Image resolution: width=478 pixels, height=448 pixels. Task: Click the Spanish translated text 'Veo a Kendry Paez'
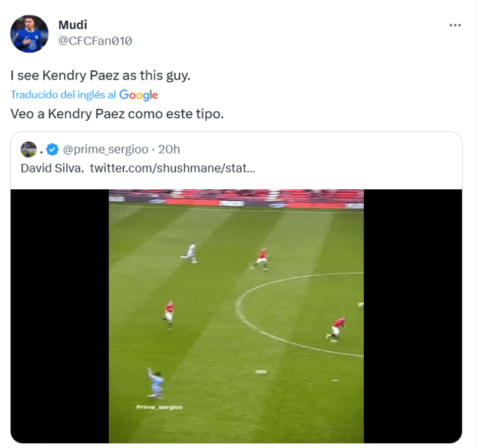117,113
